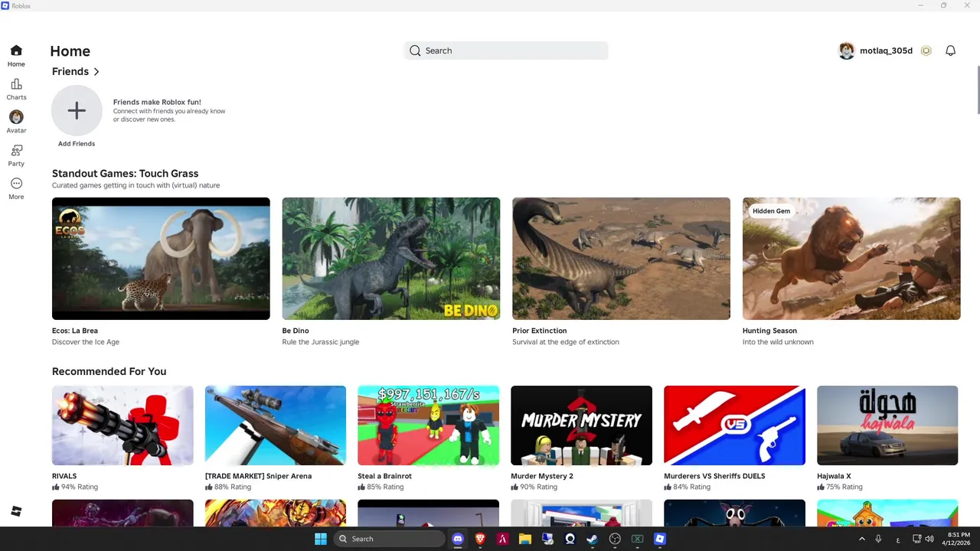Click the 94% Rating text
Image resolution: width=980 pixels, height=551 pixels.
[x=80, y=487]
